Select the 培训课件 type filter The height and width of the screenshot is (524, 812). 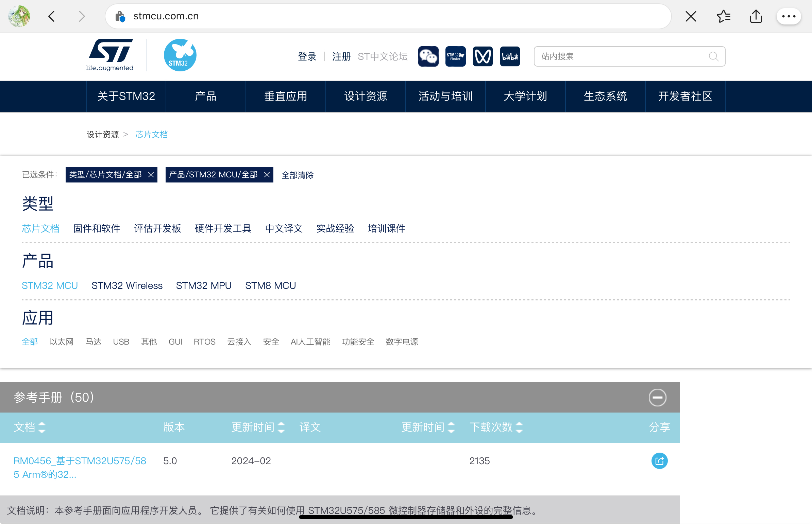point(386,228)
